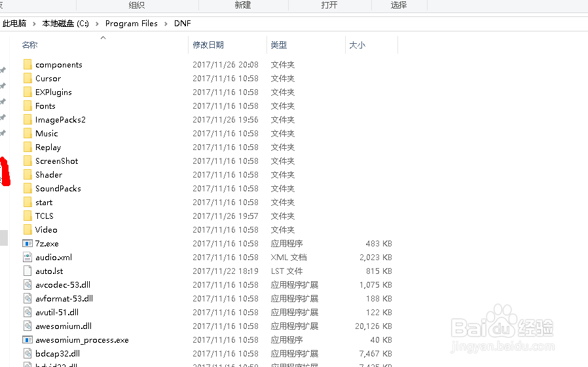The height and width of the screenshot is (367, 588).
Task: Select the SoundPacks folder icon
Action: click(x=28, y=188)
